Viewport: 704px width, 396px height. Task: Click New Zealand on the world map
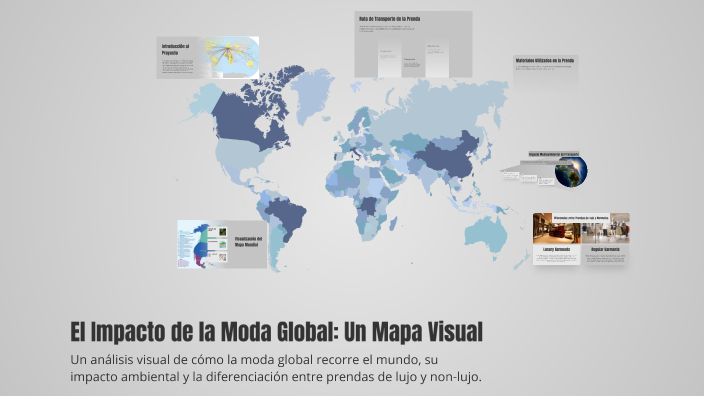[521, 261]
